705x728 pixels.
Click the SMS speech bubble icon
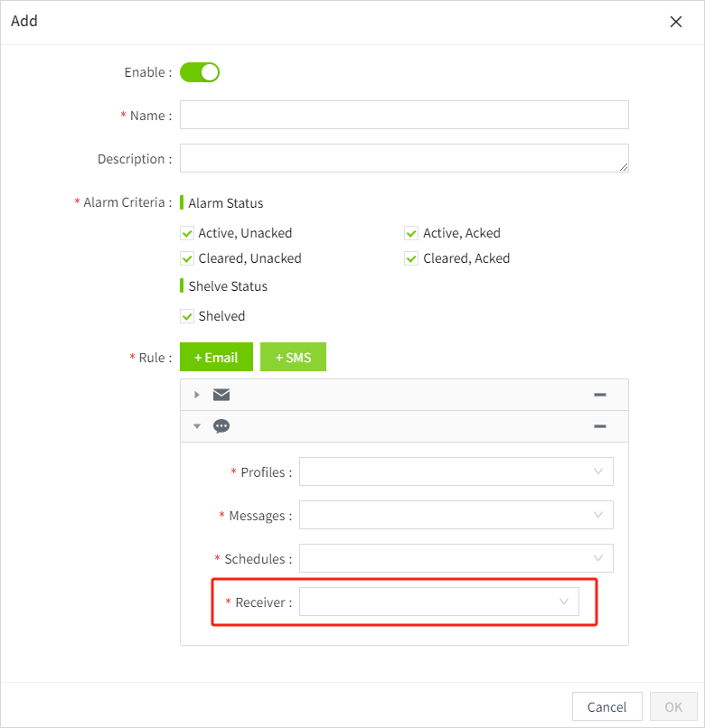221,426
